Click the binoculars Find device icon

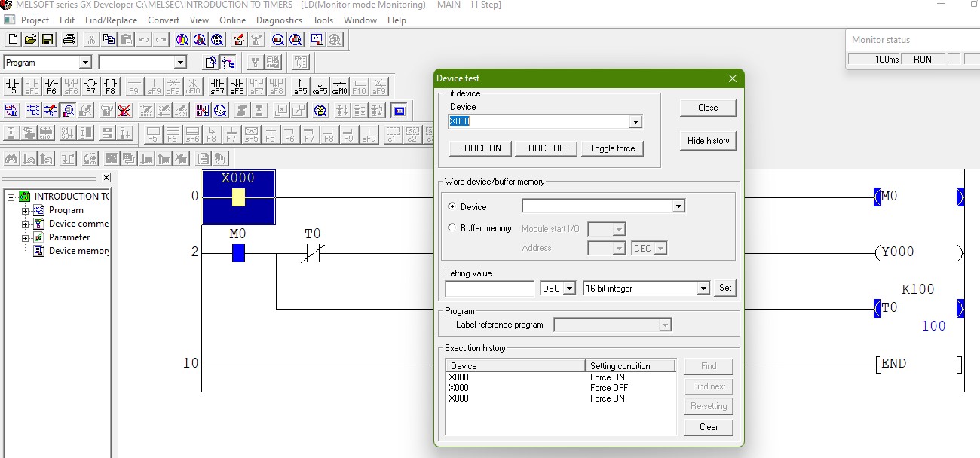click(11, 158)
